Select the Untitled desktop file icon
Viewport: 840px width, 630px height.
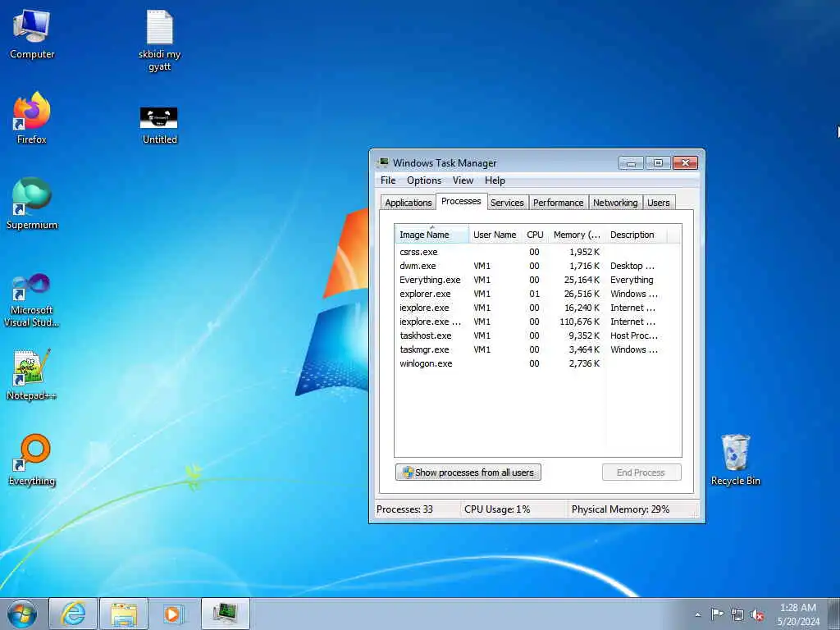pos(159,126)
